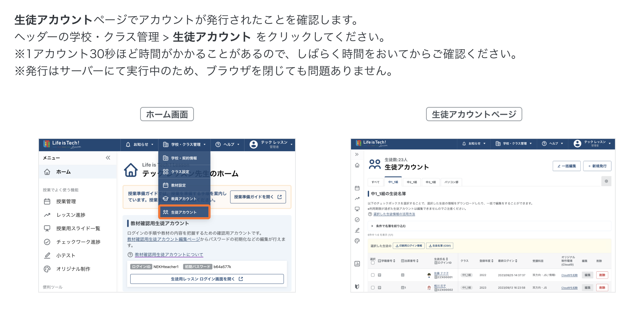The width and height of the screenshot is (644, 316).
Task: Click the checkmark circle icon in collapsed sidebar
Action: 357,220
